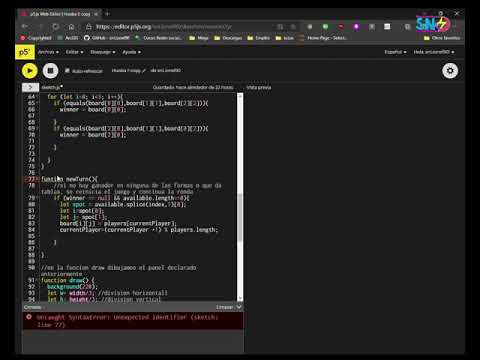Expand the file sidebar with the arrow button

[x=30, y=87]
